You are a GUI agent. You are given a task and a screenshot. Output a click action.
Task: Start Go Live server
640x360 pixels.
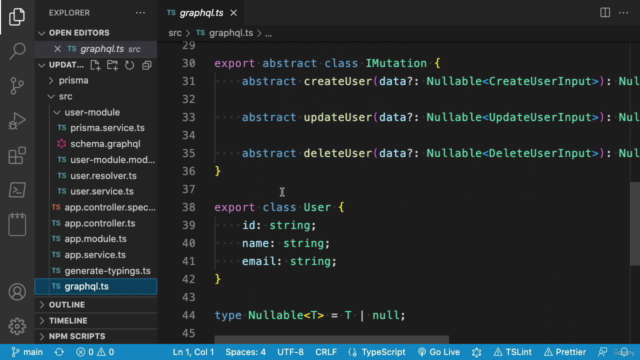click(439, 352)
